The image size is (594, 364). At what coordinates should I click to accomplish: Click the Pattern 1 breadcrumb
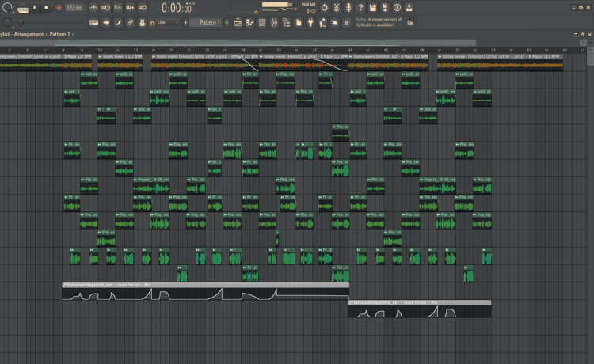pos(59,34)
